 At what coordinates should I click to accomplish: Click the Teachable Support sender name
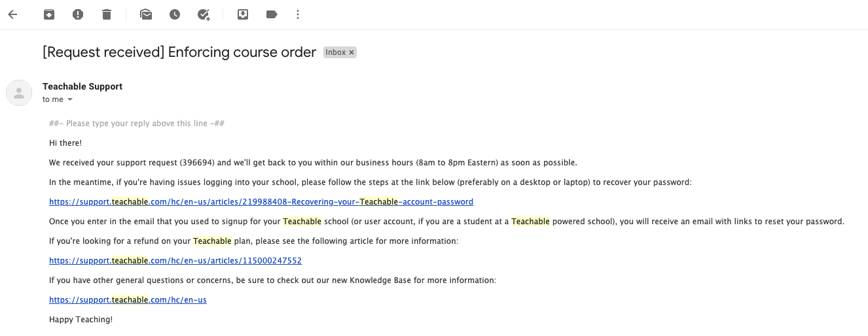82,86
